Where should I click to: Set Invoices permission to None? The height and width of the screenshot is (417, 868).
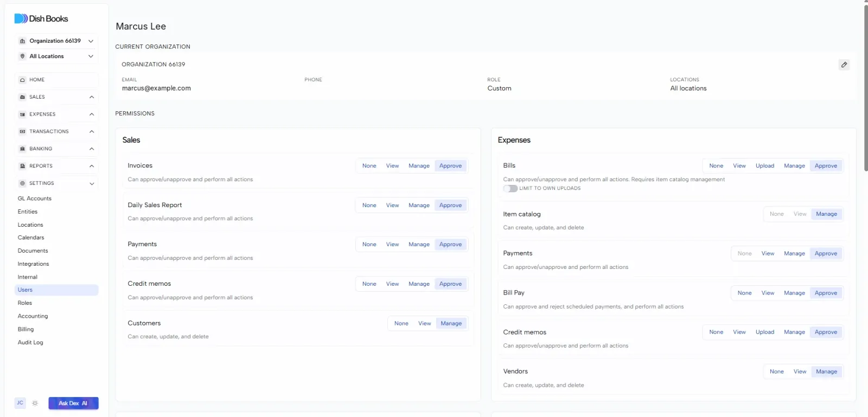point(369,166)
